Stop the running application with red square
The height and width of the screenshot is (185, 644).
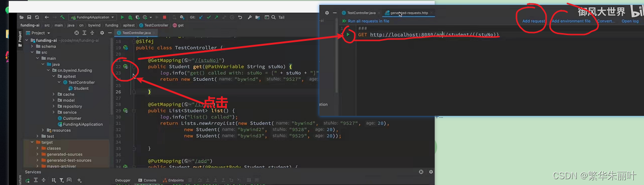165,18
